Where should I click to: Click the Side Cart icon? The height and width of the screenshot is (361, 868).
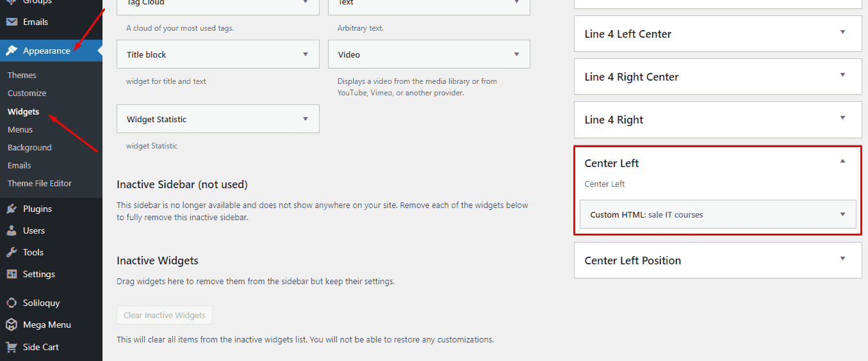point(12,347)
